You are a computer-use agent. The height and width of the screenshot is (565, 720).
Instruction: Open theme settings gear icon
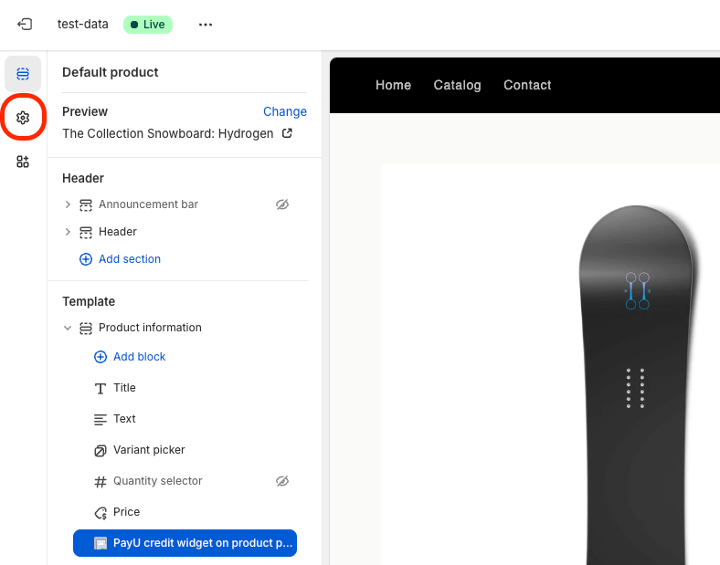click(x=23, y=118)
